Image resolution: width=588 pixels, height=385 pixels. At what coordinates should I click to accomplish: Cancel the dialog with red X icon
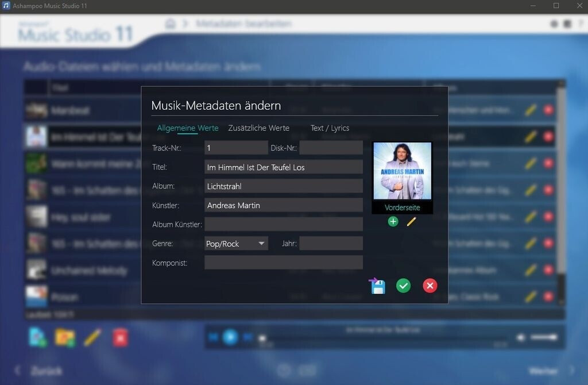coord(430,286)
